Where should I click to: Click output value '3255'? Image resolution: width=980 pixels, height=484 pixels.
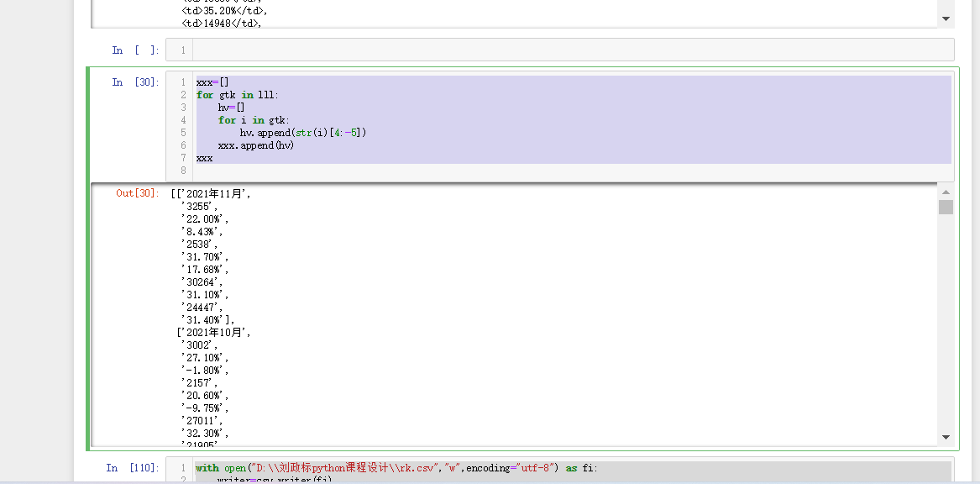tap(199, 207)
